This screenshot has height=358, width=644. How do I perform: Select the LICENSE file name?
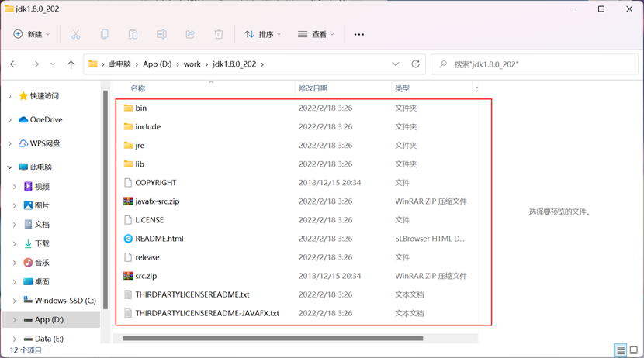[x=150, y=220]
